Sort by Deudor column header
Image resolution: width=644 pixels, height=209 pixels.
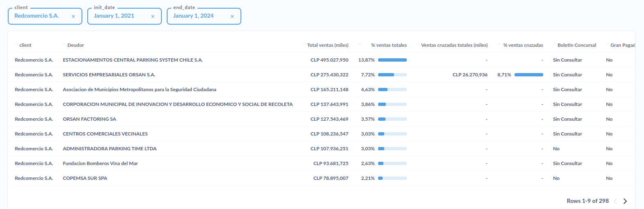(x=76, y=45)
